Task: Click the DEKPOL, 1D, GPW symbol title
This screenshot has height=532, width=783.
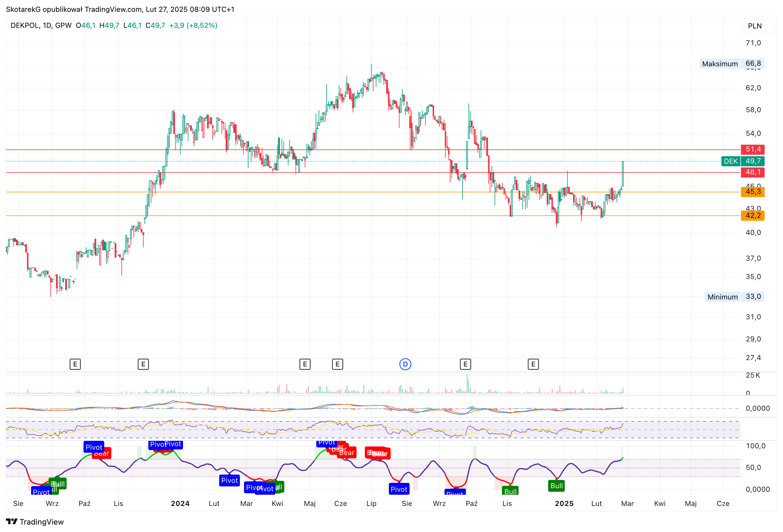Action: click(41, 25)
